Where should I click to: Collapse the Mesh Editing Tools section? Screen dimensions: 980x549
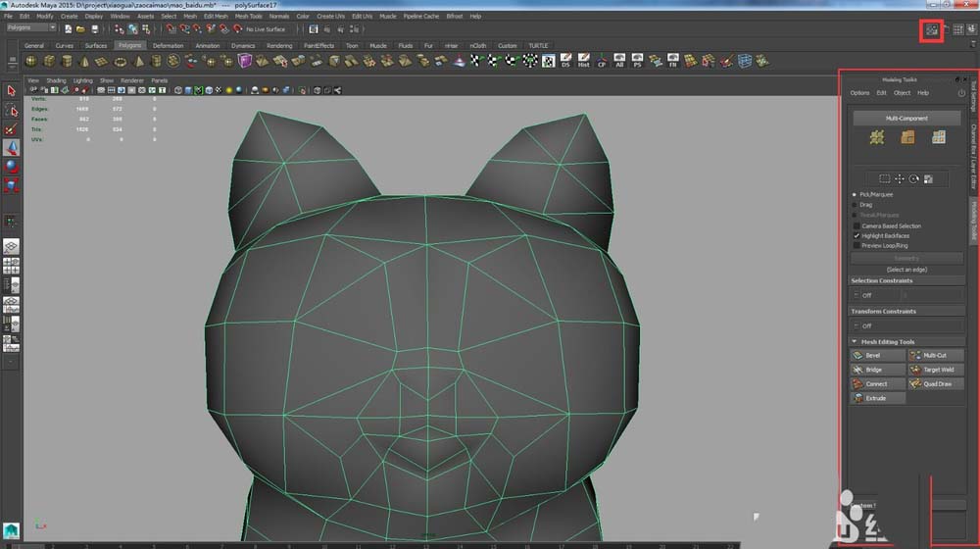point(855,342)
